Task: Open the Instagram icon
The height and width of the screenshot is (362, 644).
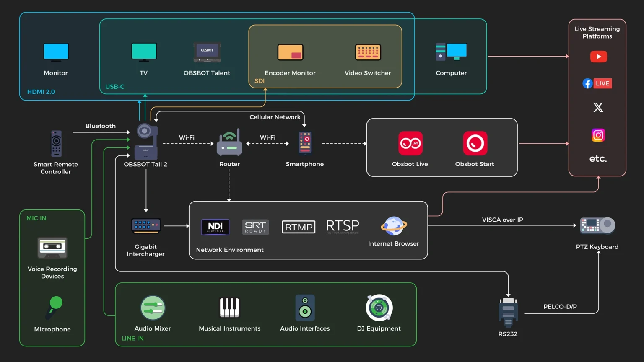Action: click(598, 135)
